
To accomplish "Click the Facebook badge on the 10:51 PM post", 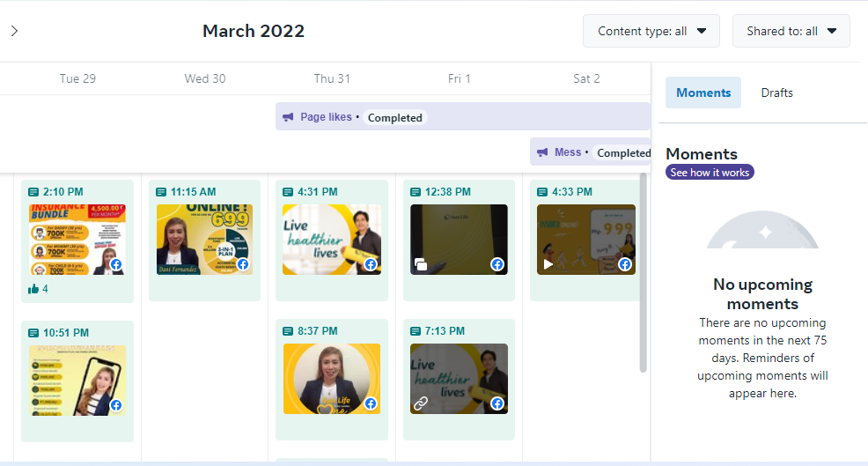I will point(115,405).
